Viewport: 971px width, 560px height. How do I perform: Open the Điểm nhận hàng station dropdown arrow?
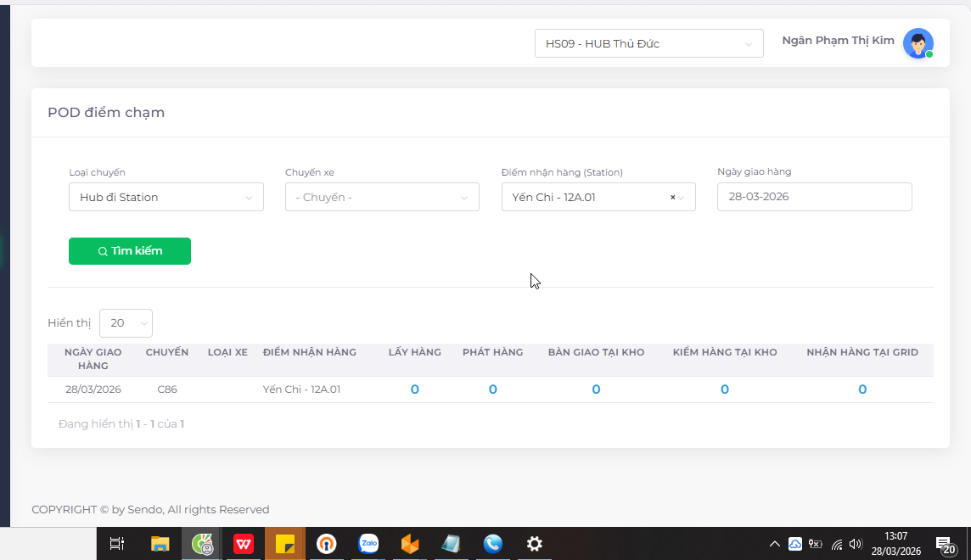tap(682, 198)
